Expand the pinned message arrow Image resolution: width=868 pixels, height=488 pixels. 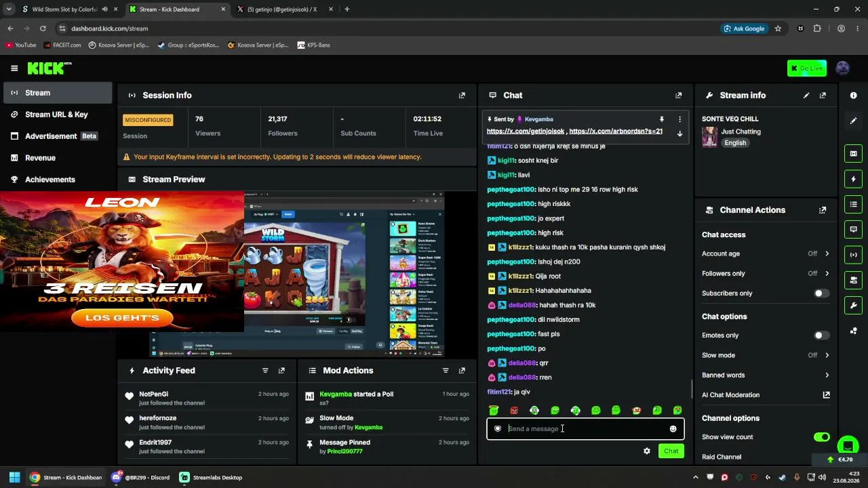click(x=679, y=134)
